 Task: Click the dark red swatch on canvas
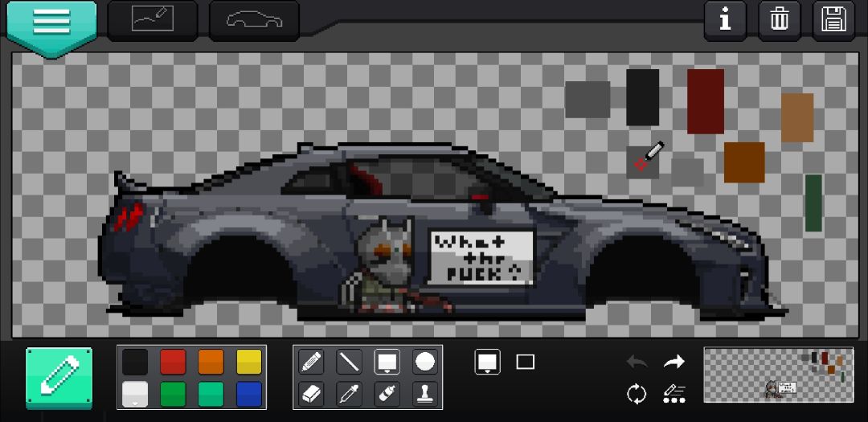706,101
